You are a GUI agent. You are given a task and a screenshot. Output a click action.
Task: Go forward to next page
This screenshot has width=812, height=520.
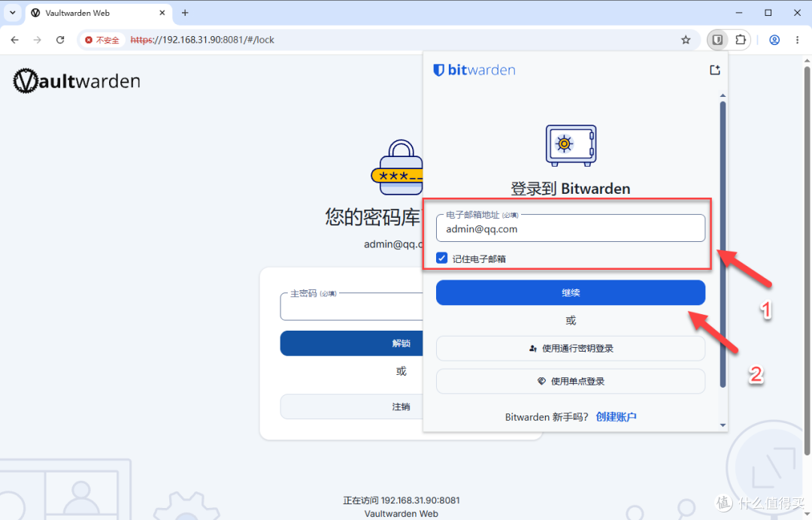[x=38, y=40]
